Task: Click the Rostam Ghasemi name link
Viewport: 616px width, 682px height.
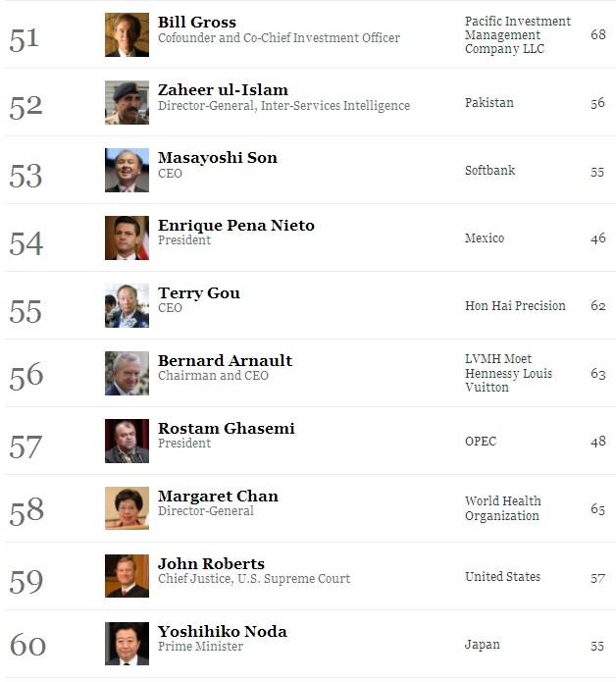Action: [226, 429]
